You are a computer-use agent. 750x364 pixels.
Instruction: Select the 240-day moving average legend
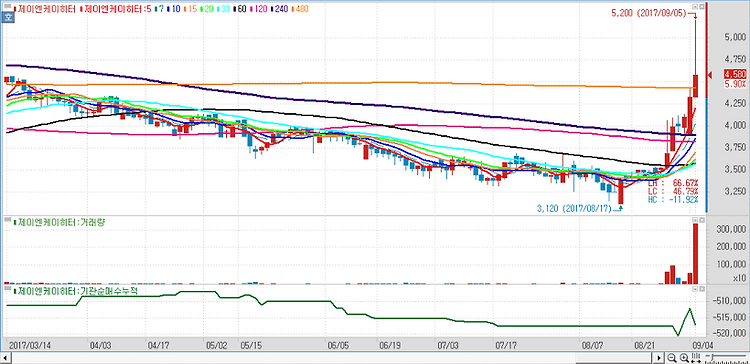click(x=279, y=9)
